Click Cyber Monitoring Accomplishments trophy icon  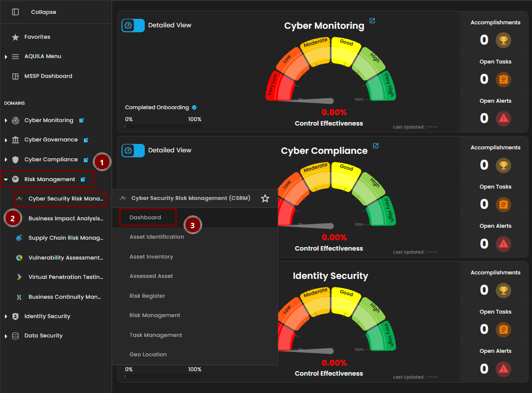(x=503, y=40)
